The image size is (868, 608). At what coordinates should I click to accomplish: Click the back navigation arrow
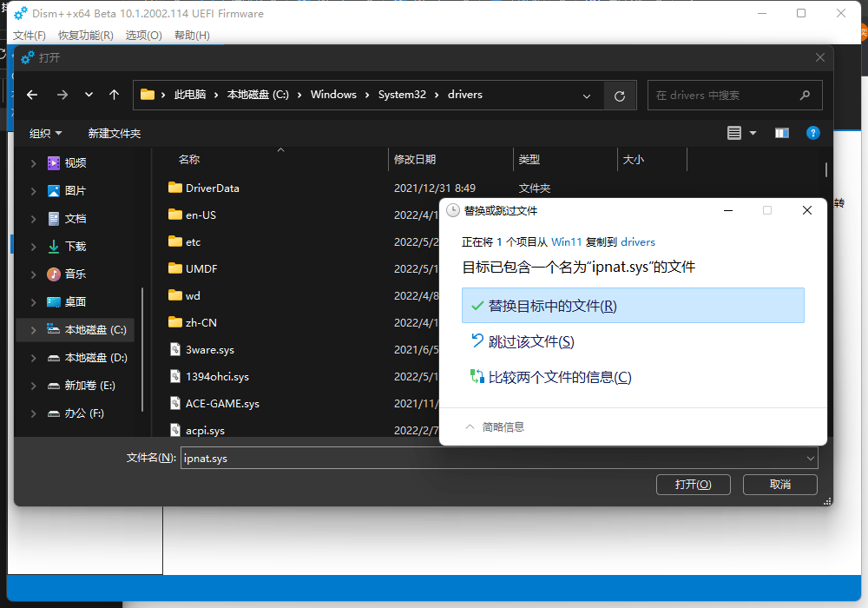(32, 95)
